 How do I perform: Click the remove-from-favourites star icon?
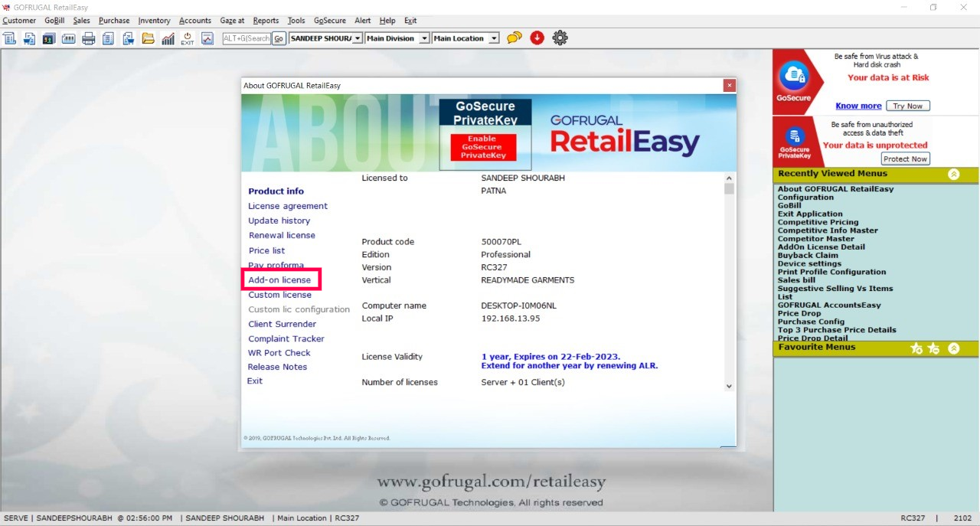933,348
